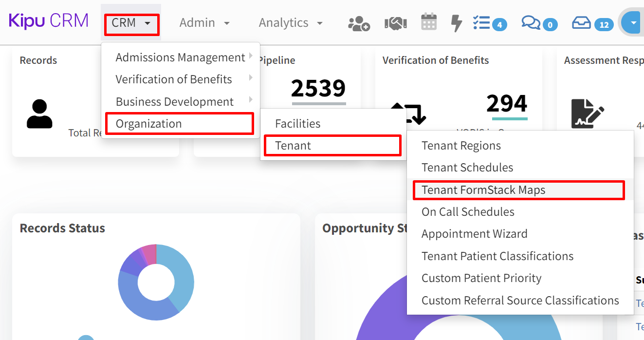Choose Admissions Management from CRM menu

(180, 57)
